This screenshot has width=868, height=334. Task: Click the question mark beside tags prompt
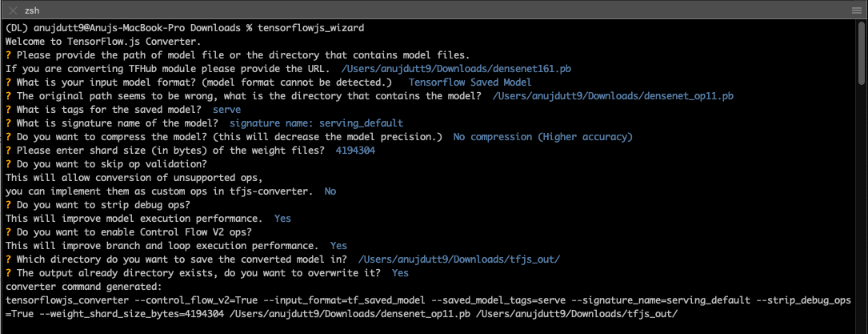click(x=8, y=109)
